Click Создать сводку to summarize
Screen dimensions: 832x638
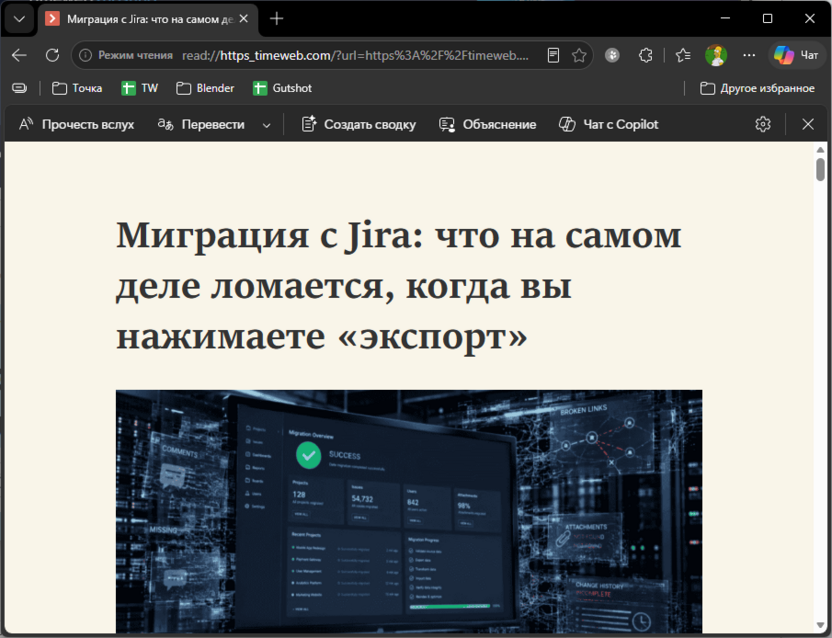(359, 124)
